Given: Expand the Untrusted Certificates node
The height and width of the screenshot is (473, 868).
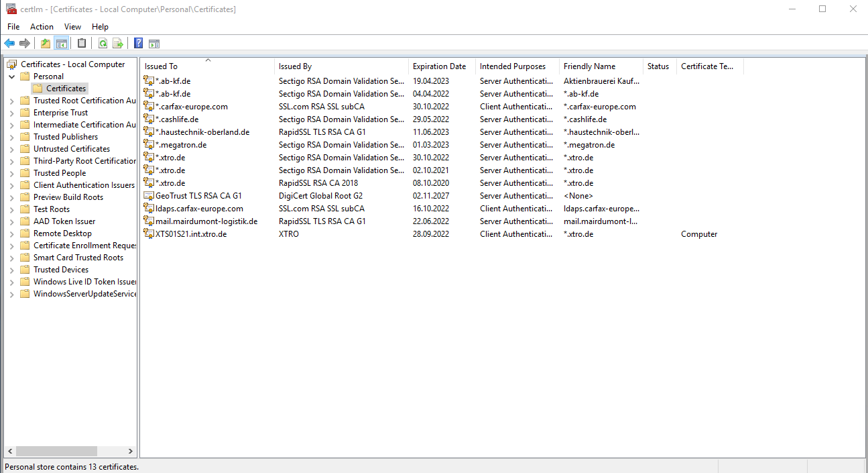Looking at the screenshot, I should point(11,149).
